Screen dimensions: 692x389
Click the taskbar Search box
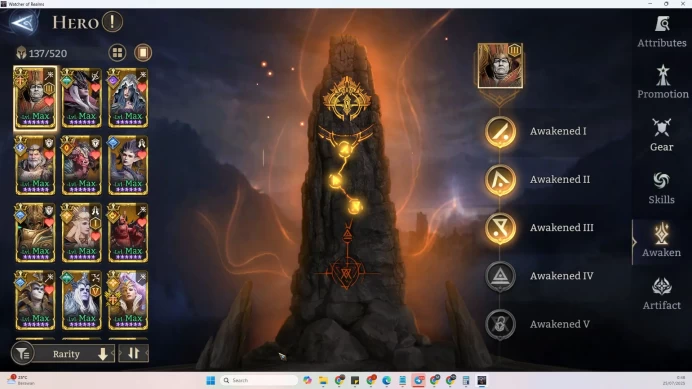[x=260, y=380]
